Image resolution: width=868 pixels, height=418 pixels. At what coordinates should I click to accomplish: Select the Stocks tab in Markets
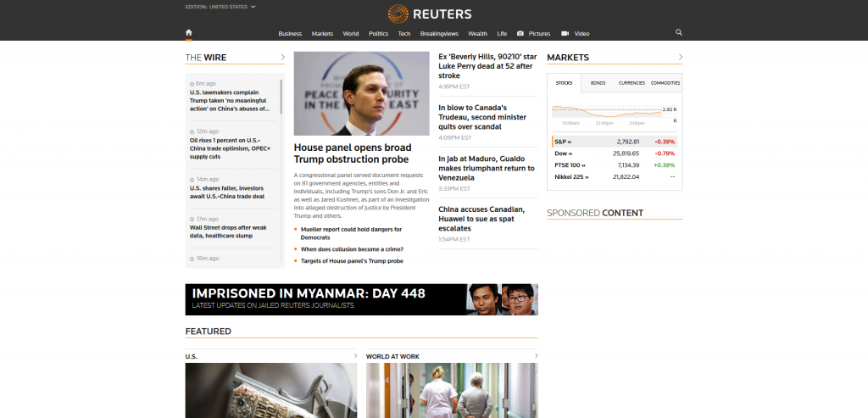(x=564, y=83)
